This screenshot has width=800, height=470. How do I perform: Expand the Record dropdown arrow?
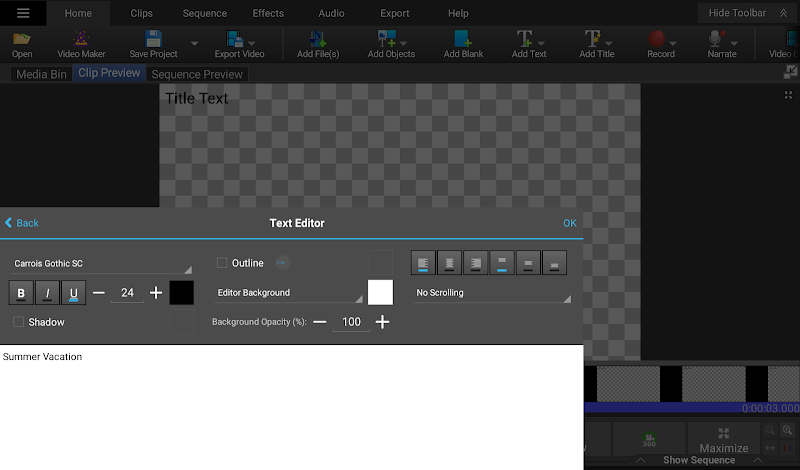pos(673,43)
